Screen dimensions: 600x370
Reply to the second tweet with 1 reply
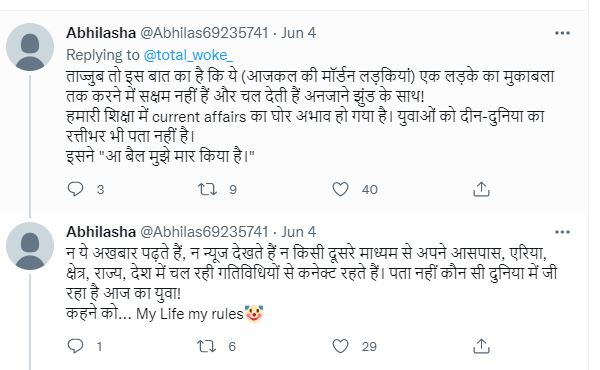click(x=75, y=346)
